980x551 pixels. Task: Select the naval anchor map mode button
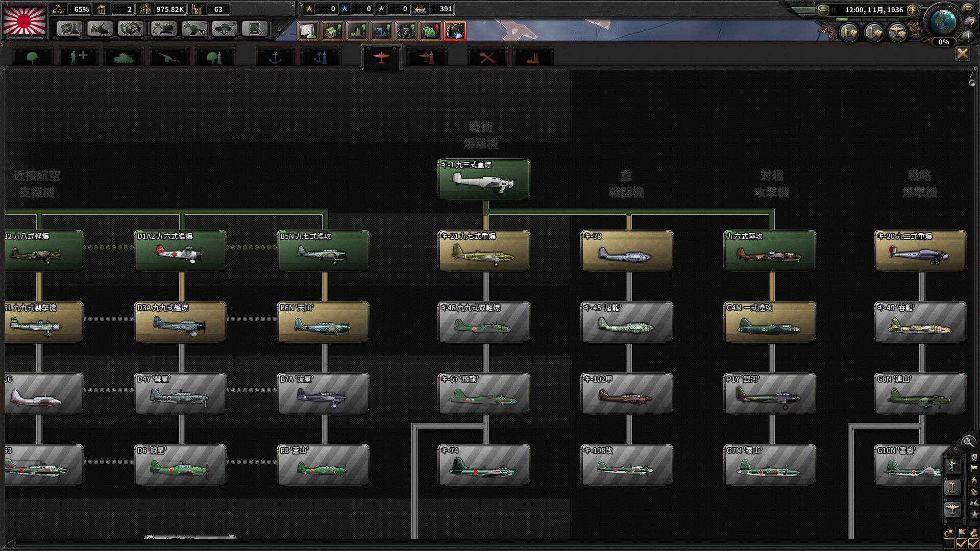(952, 487)
